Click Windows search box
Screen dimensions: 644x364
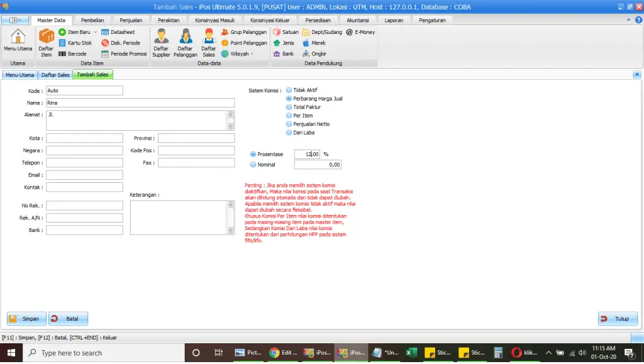[104, 353]
